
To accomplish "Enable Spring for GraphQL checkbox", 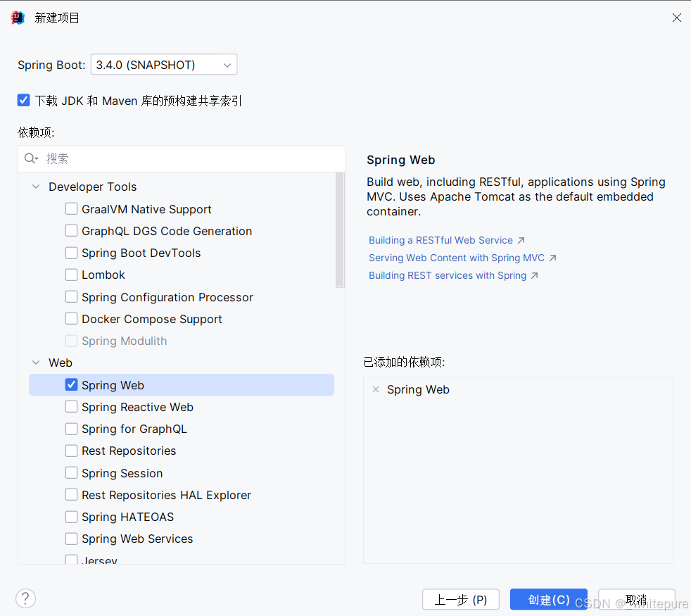I will point(71,429).
